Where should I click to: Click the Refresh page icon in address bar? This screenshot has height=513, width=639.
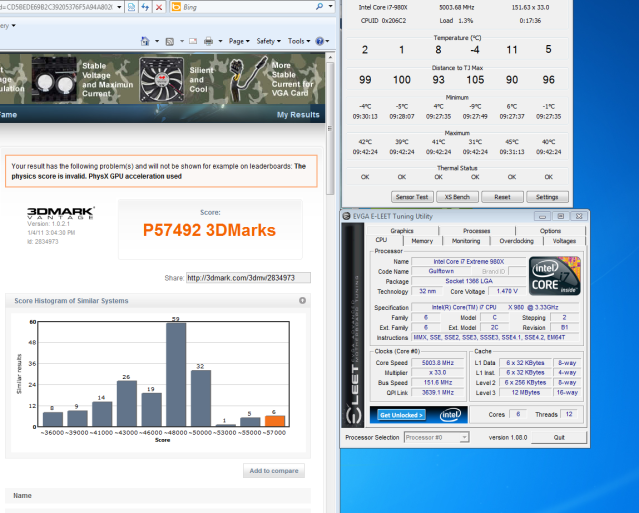[x=145, y=7]
